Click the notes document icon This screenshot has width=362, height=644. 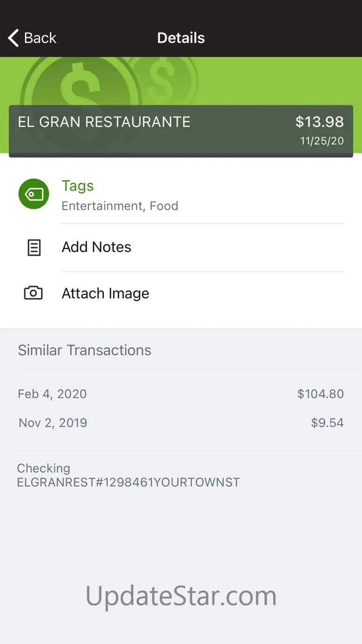(33, 247)
